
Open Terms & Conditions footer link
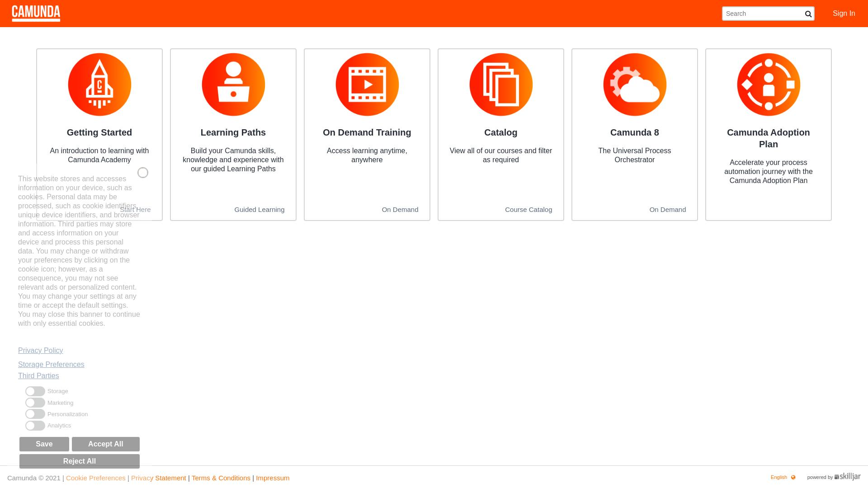(221, 478)
